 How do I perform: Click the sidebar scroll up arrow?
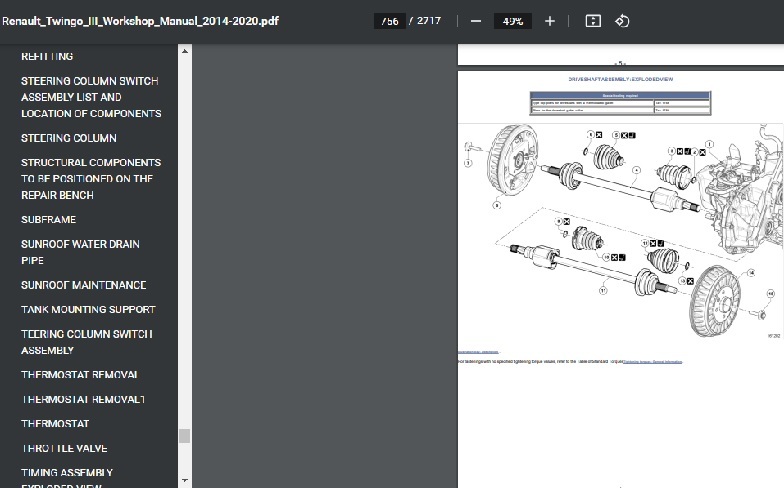(185, 51)
